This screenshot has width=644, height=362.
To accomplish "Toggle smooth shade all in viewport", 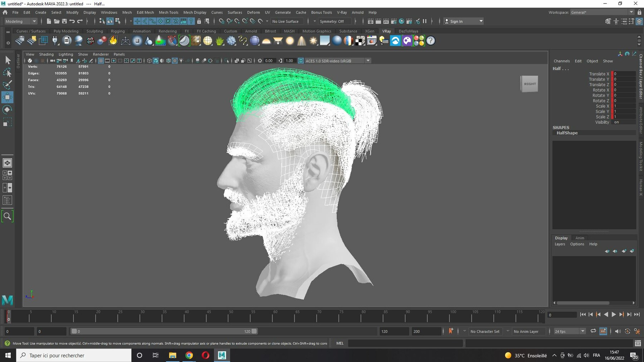I will [x=156, y=61].
